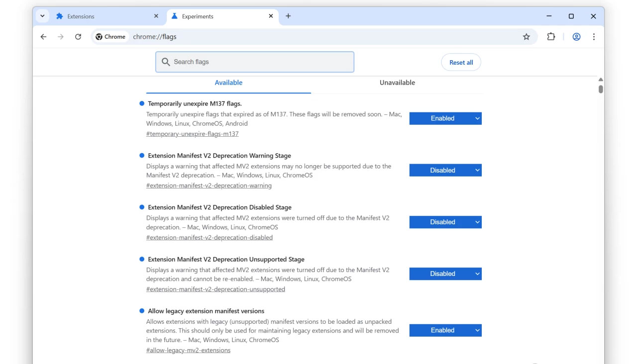Open Chrome's three-dot menu

(594, 36)
